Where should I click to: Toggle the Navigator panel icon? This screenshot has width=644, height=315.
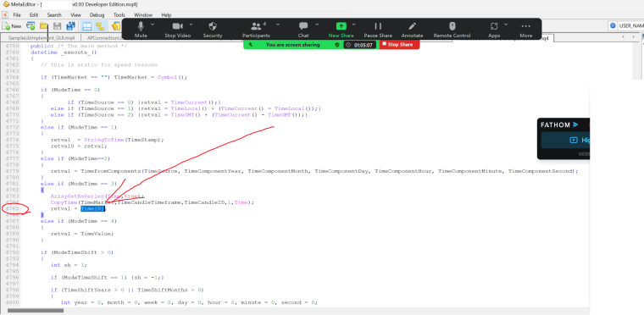point(100,26)
